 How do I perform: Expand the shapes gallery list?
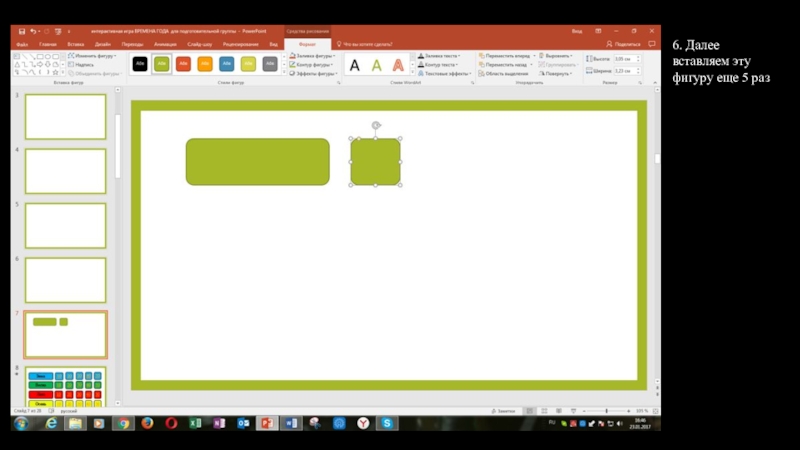[x=63, y=72]
